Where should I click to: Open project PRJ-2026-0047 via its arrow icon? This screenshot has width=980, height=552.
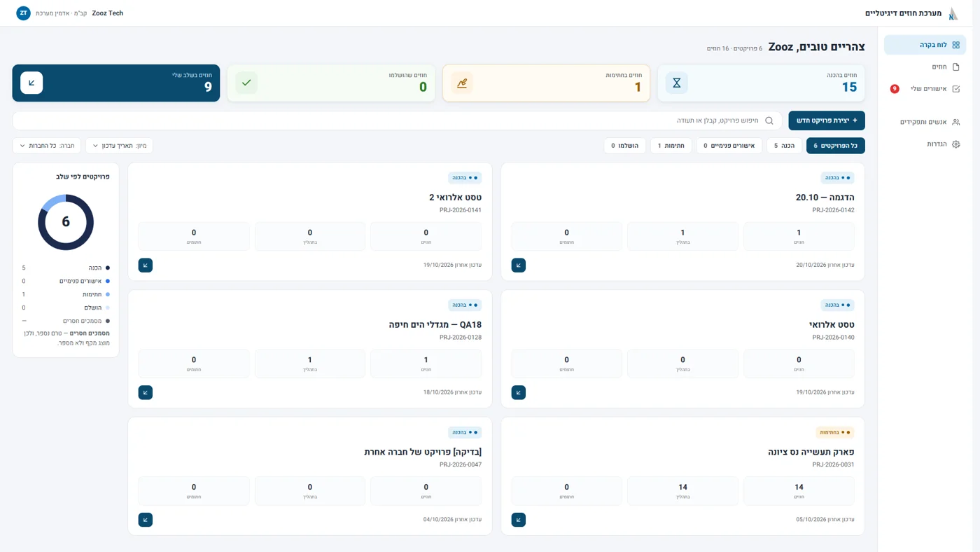pyautogui.click(x=146, y=520)
